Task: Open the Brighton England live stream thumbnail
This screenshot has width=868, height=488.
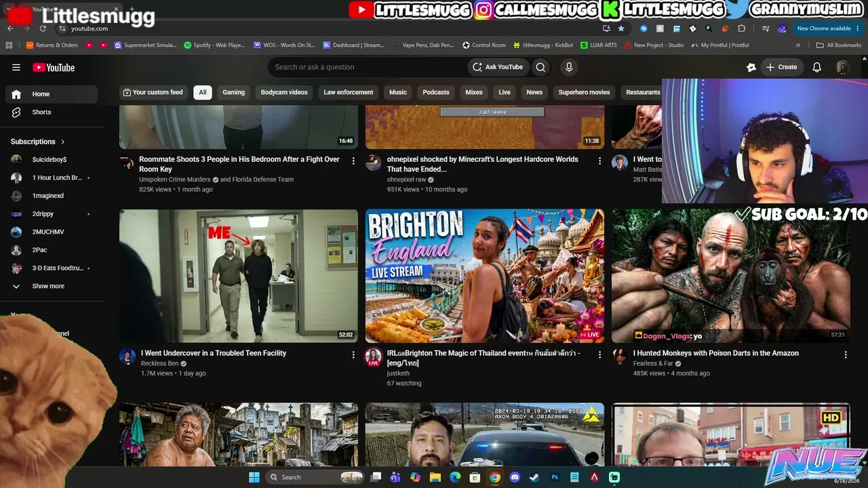Action: coord(485,276)
